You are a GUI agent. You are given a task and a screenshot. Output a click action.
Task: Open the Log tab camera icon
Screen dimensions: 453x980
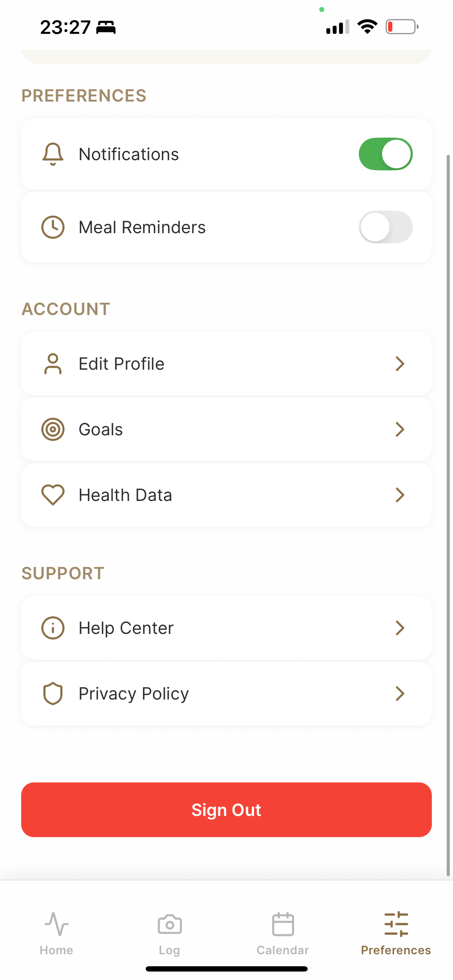(x=170, y=924)
